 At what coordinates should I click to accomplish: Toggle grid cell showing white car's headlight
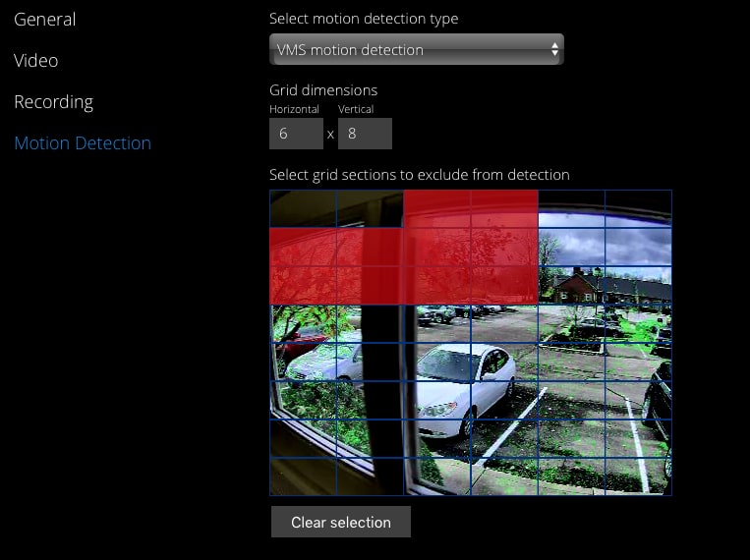[437, 400]
